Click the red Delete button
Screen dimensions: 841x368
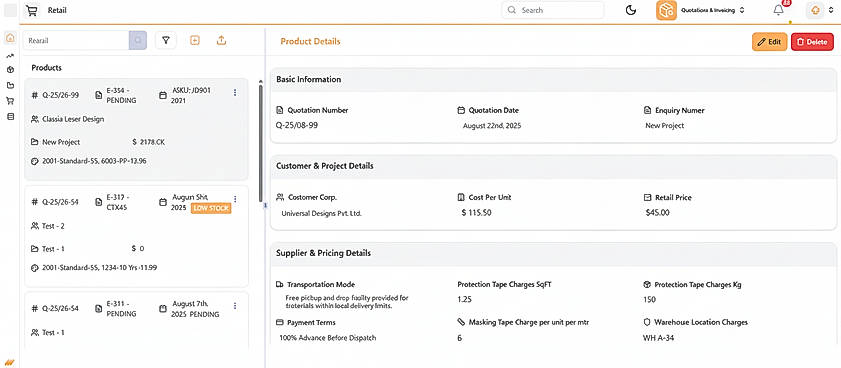pyautogui.click(x=813, y=42)
